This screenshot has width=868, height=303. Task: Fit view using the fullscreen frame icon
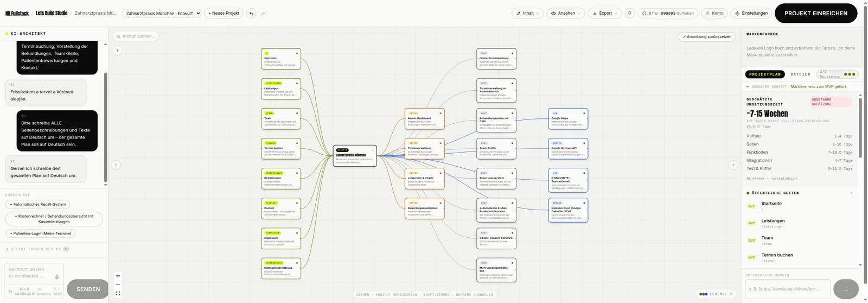[x=118, y=294]
